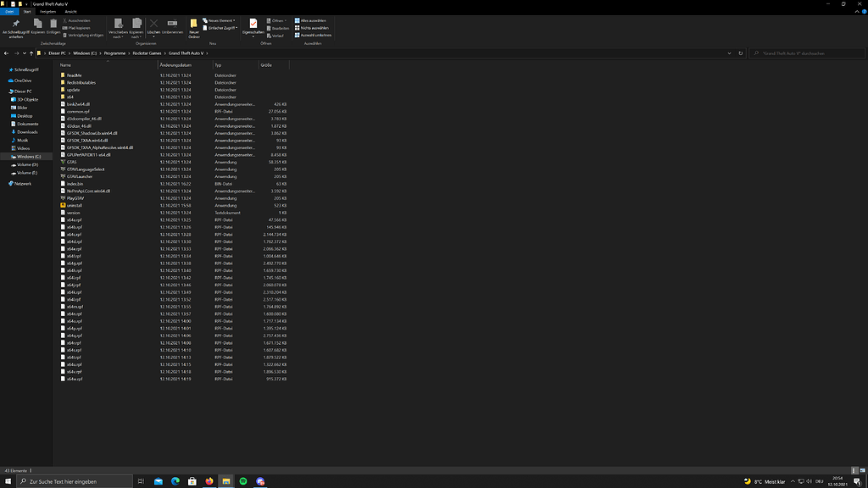Click Pfad kopieren in the ribbon
This screenshot has width=868, height=488.
point(76,28)
